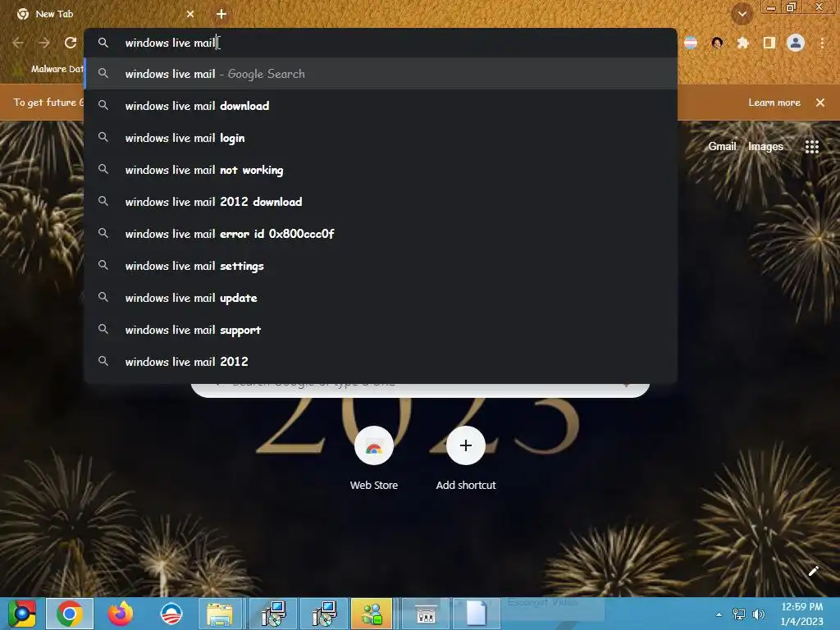Image resolution: width=840 pixels, height=630 pixels.
Task: Open the Google apps grid icon
Action: [x=811, y=146]
